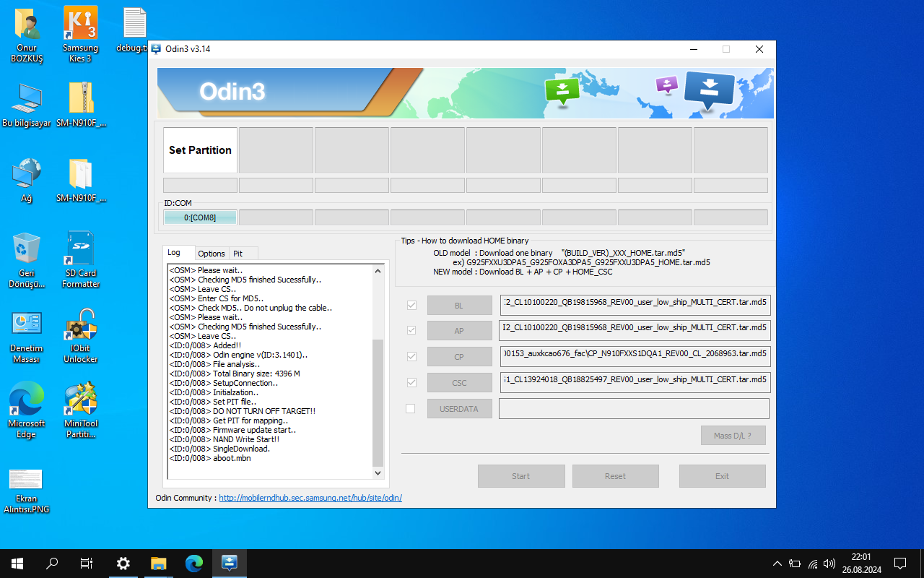Select the IObit Unlocker shortcut
The height and width of the screenshot is (578, 924).
81,335
